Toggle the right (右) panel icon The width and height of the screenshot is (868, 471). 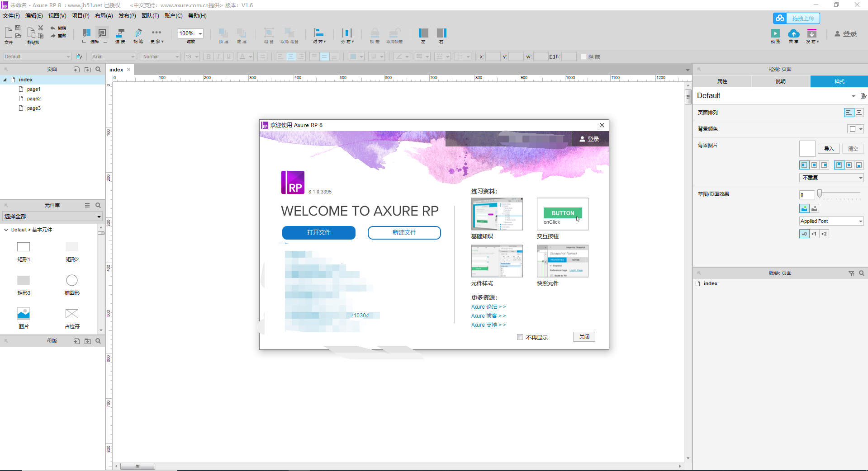click(x=441, y=33)
